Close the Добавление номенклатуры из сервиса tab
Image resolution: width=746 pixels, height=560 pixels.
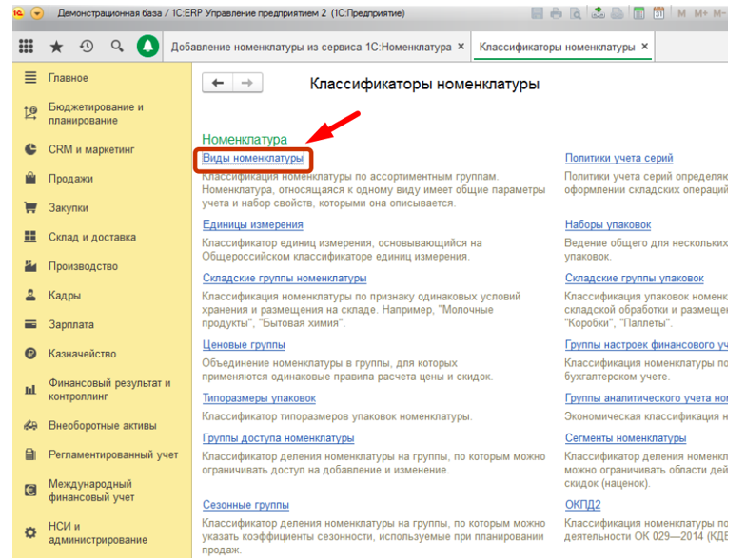coord(461,46)
